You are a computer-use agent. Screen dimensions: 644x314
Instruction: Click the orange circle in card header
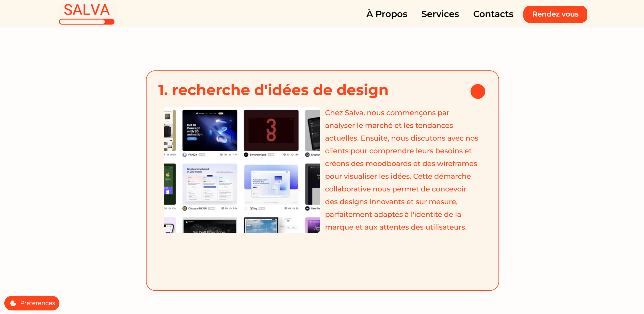tap(478, 92)
